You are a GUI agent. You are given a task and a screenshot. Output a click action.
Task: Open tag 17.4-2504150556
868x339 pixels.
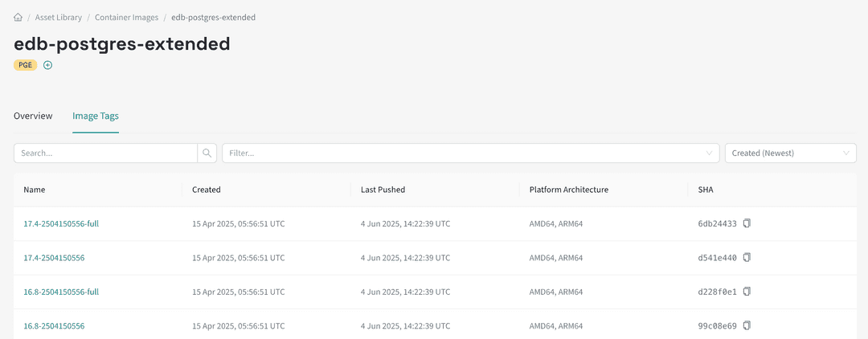(x=55, y=258)
